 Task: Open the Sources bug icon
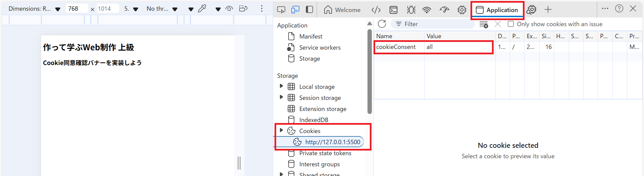tap(411, 10)
